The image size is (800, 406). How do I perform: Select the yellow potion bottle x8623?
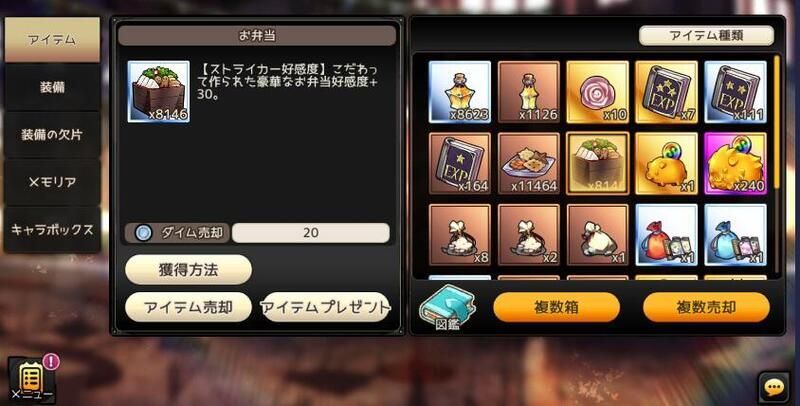point(460,92)
